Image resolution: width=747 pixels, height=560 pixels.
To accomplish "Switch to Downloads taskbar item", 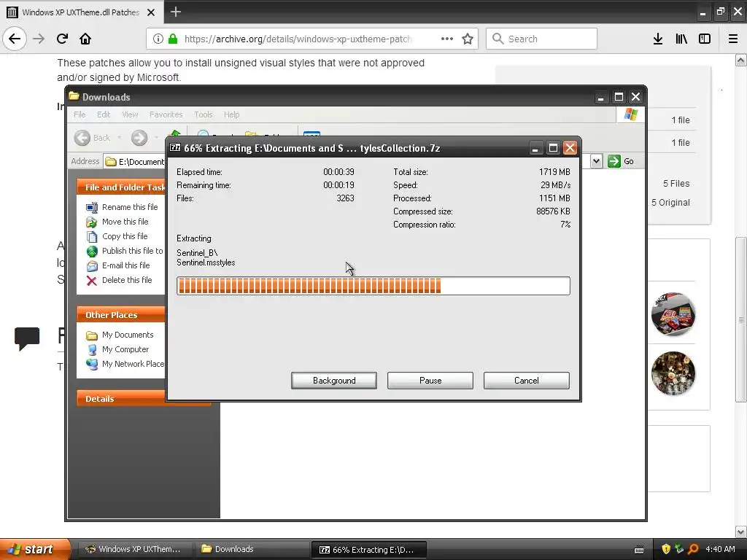I will click(x=252, y=549).
